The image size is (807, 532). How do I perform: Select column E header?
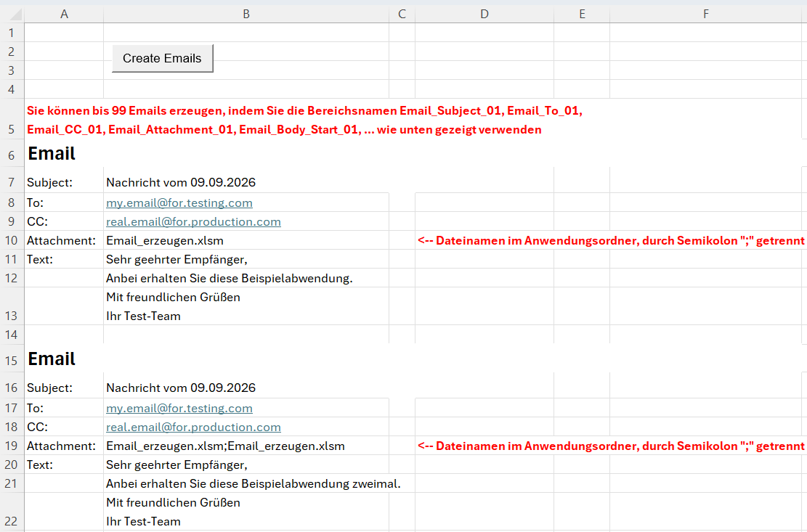(582, 15)
